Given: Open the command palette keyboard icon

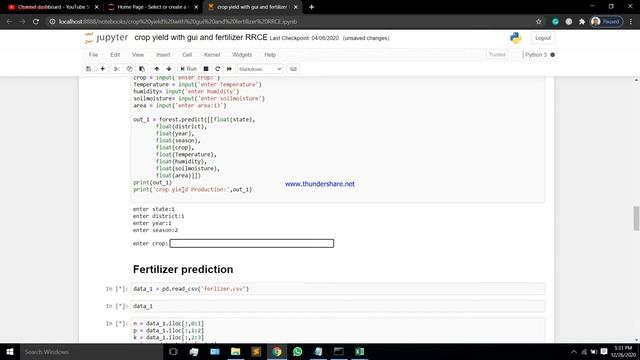Looking at the screenshot, I should [293, 69].
